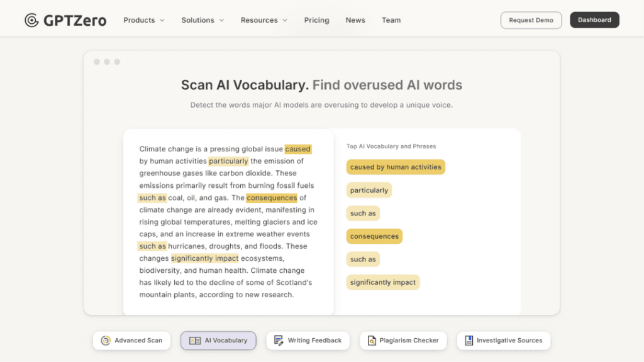This screenshot has width=644, height=362.
Task: Click the highlighted word "particularly" in the paragraph
Action: (228, 162)
